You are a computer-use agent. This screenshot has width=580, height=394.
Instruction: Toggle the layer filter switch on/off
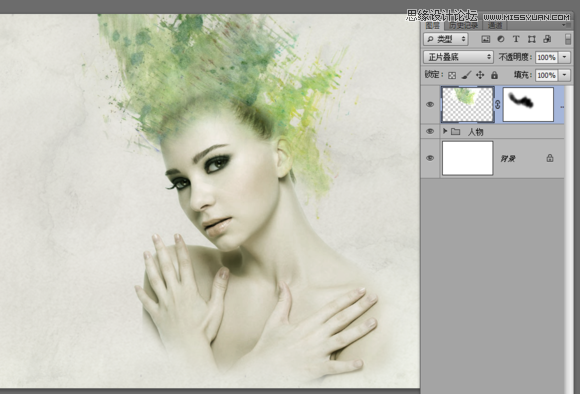568,39
